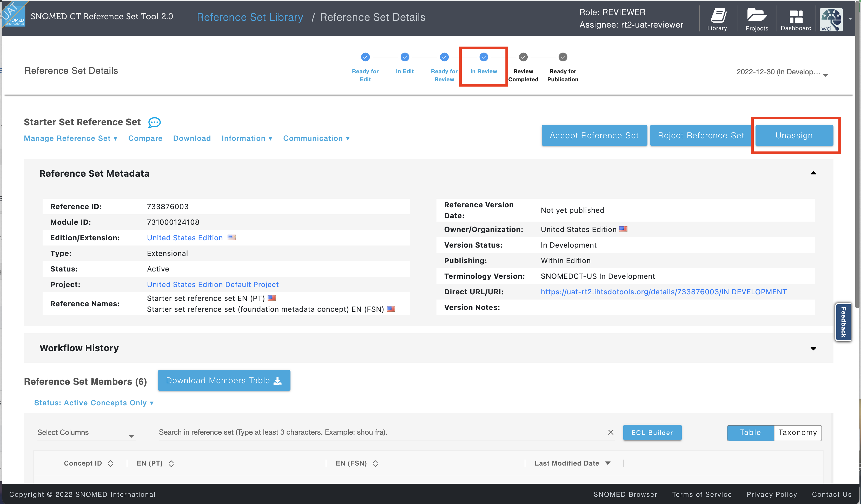
Task: Open the Manage Reference Set menu
Action: pos(71,138)
